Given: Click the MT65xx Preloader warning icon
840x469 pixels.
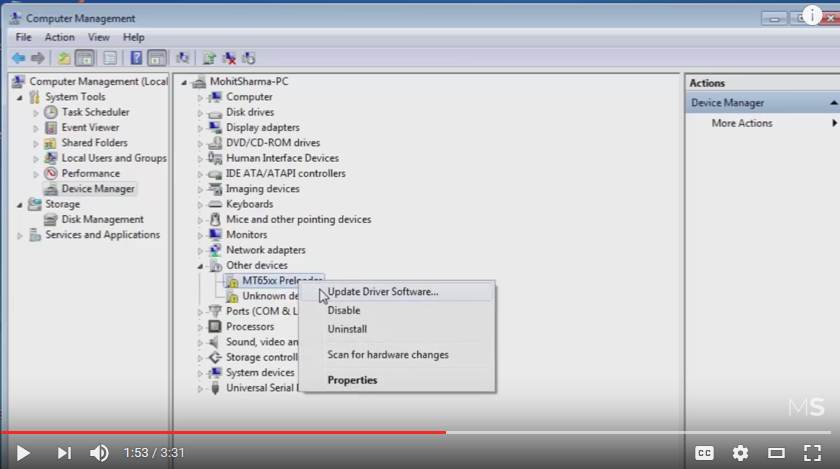Looking at the screenshot, I should tap(232, 281).
